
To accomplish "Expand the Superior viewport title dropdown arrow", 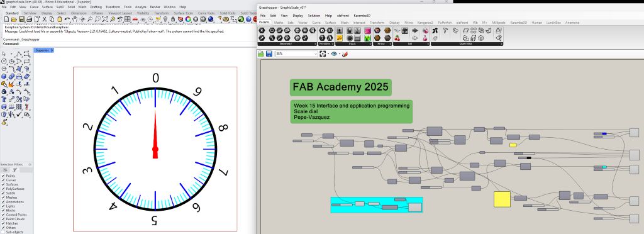I will 52,50.
